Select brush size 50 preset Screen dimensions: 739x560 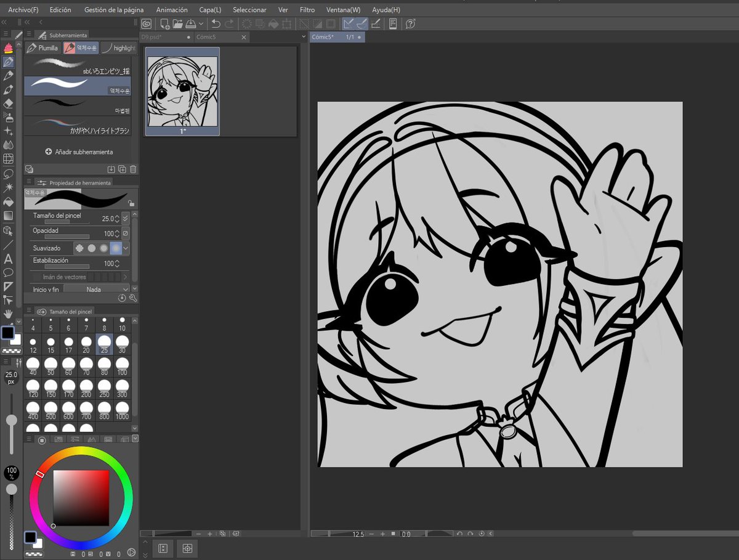pyautogui.click(x=50, y=367)
